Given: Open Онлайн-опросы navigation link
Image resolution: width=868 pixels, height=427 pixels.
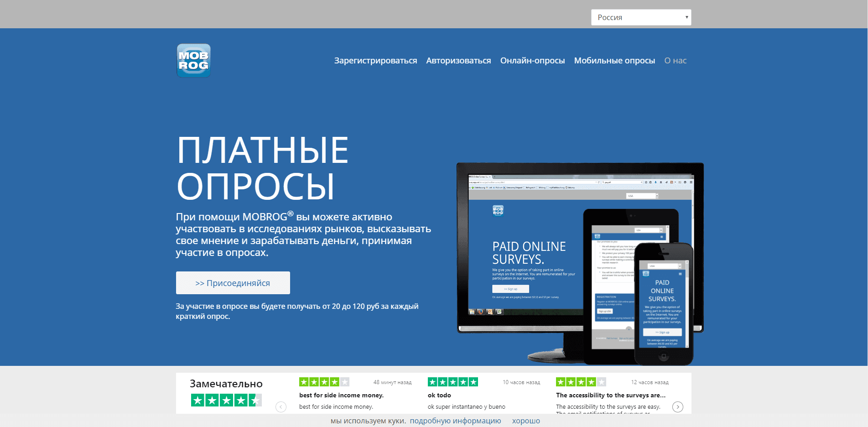Looking at the screenshot, I should tap(532, 61).
